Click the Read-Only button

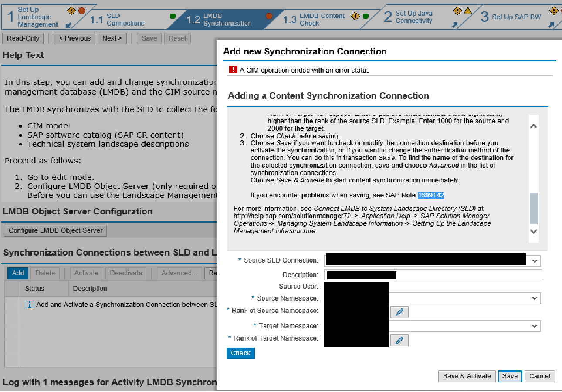click(23, 38)
